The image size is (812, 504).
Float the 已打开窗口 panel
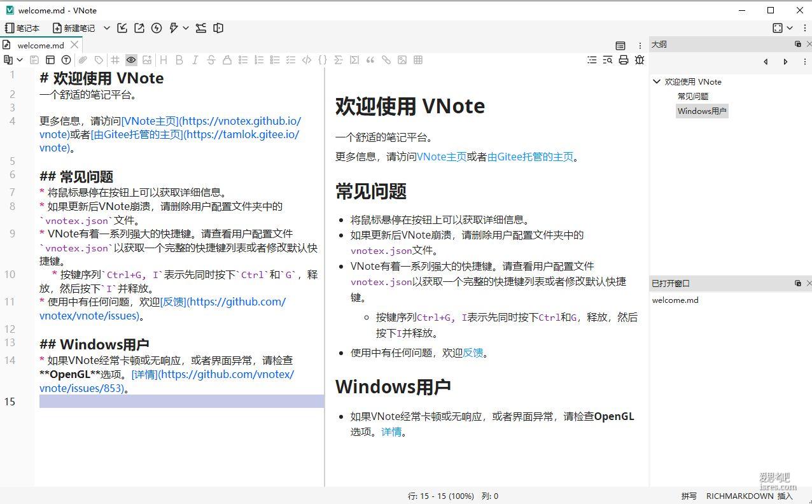click(798, 283)
